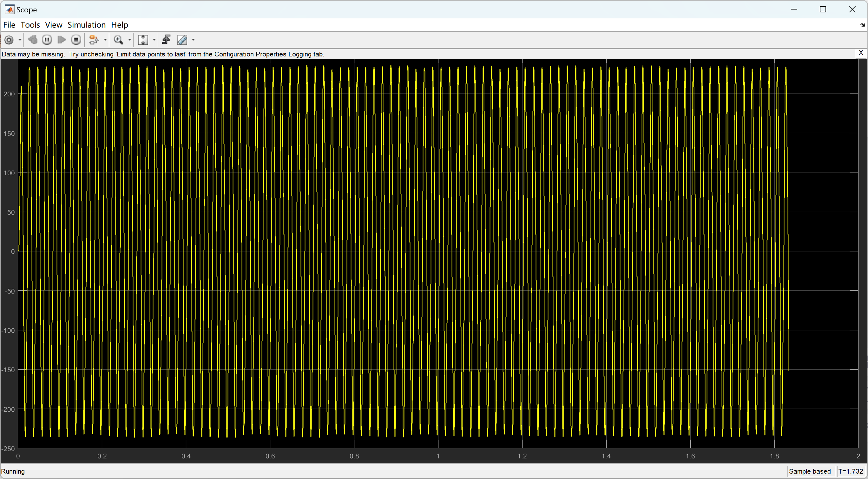Viewport: 868px width, 479px height.
Task: Select the Zoom tool magnifier
Action: tap(118, 40)
